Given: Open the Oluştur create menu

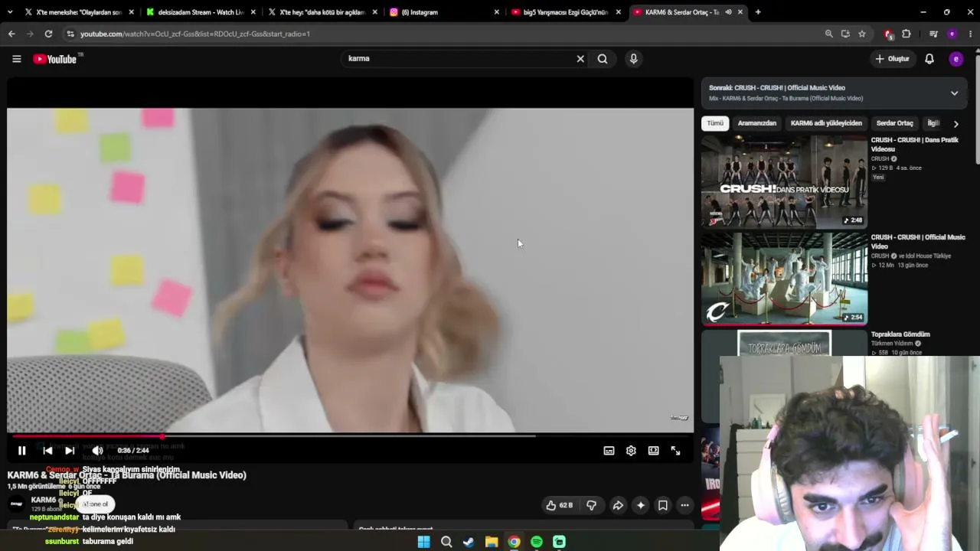Looking at the screenshot, I should (x=893, y=59).
